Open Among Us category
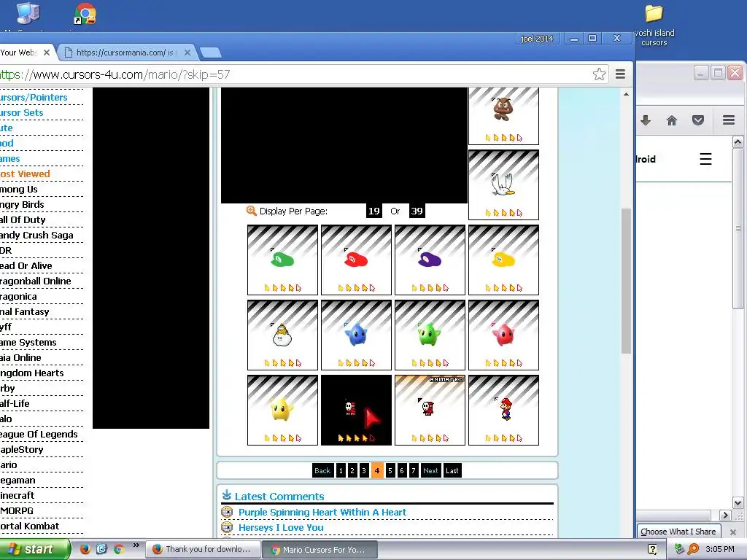Viewport: 747px width, 560px height. click(x=18, y=189)
